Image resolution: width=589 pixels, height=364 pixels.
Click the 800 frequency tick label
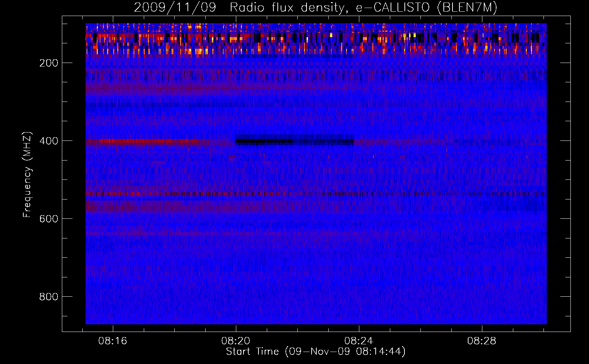pyautogui.click(x=49, y=297)
